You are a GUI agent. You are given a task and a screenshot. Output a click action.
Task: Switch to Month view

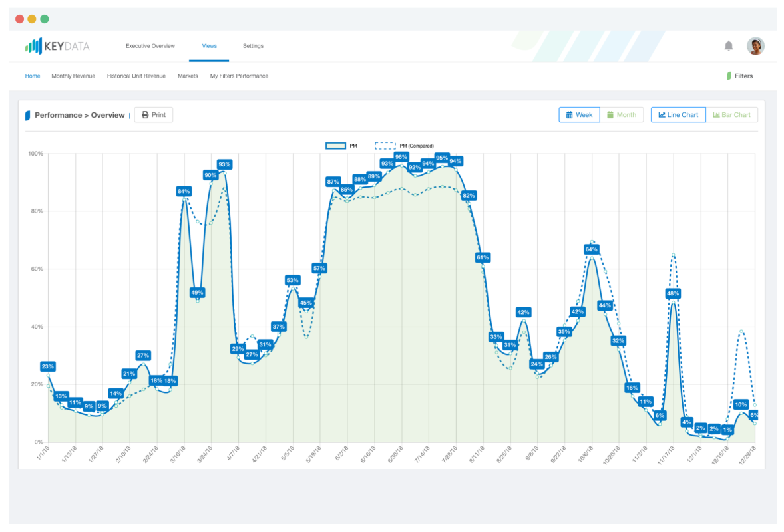(x=622, y=114)
